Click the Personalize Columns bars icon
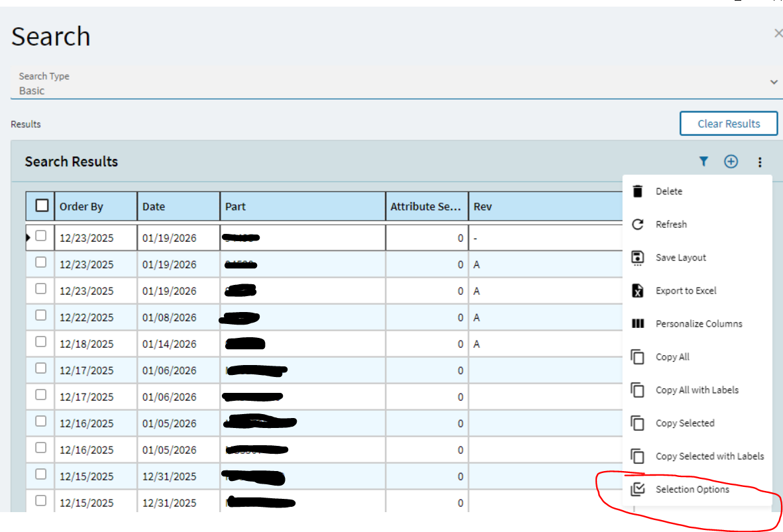The width and height of the screenshot is (783, 532). [x=638, y=324]
